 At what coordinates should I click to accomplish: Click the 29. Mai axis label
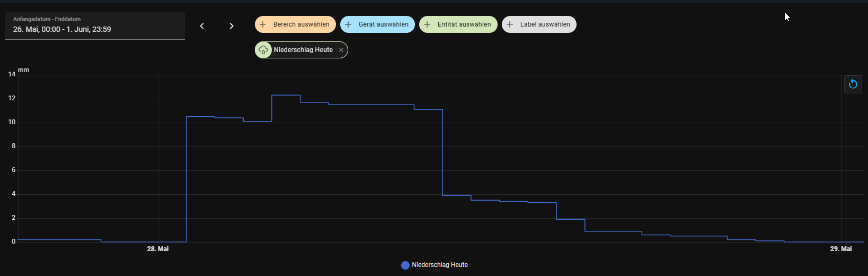click(841, 249)
